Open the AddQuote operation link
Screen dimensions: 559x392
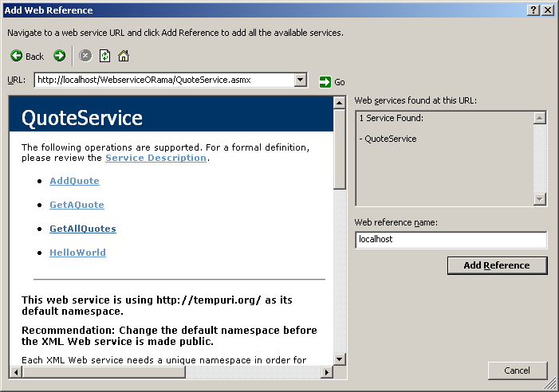point(74,181)
